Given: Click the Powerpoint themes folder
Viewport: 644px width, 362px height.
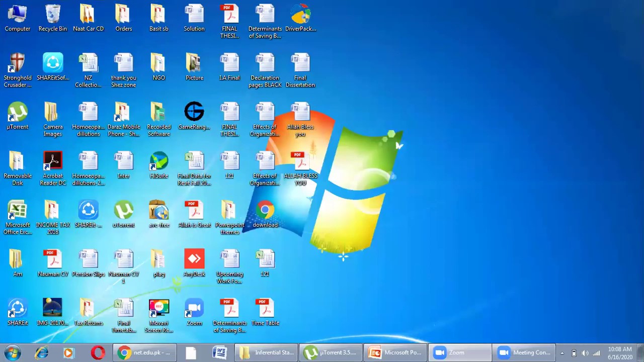Looking at the screenshot, I should pyautogui.click(x=229, y=218).
